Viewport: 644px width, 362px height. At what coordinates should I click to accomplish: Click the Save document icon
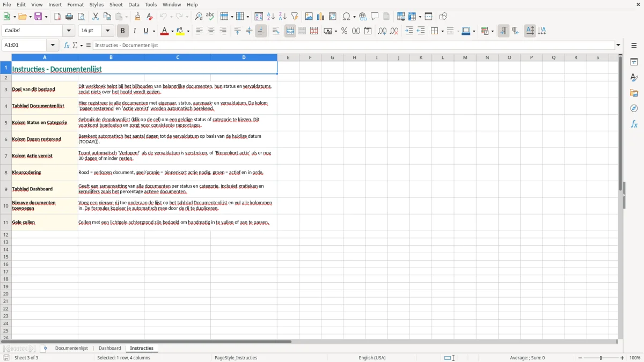pyautogui.click(x=38, y=17)
